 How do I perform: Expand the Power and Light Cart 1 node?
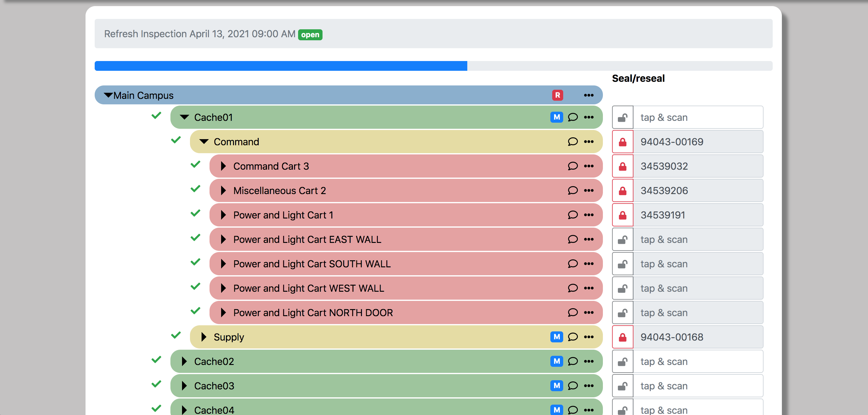pyautogui.click(x=223, y=215)
